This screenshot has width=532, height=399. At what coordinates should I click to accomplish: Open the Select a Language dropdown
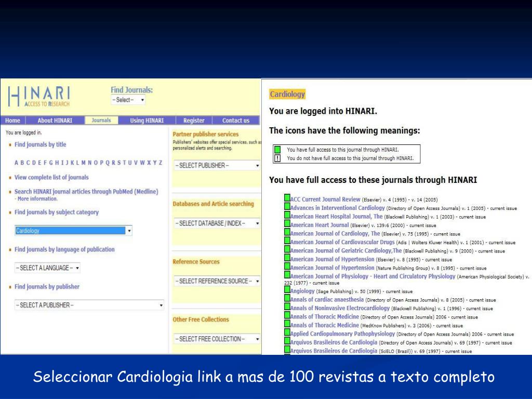point(47,268)
